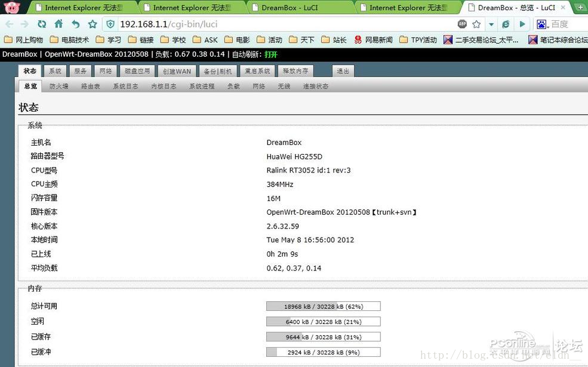Select the router model text HuaWei HG255D

click(294, 157)
